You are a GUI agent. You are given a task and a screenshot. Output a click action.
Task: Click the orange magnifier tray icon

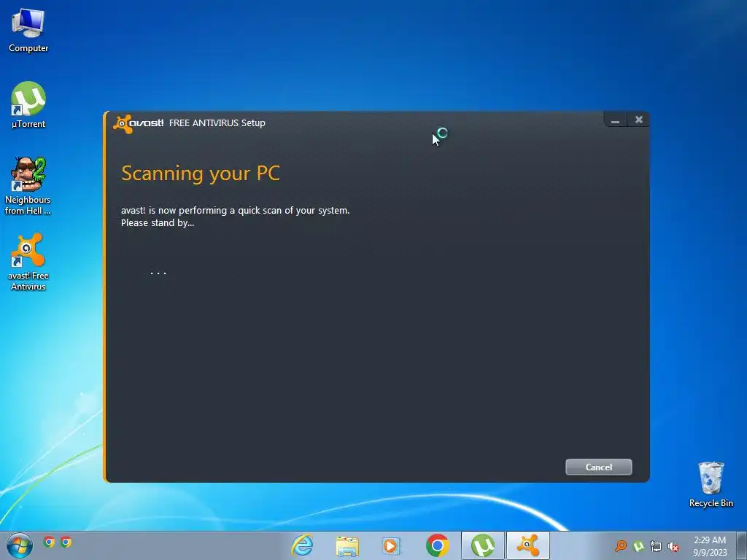coord(621,545)
